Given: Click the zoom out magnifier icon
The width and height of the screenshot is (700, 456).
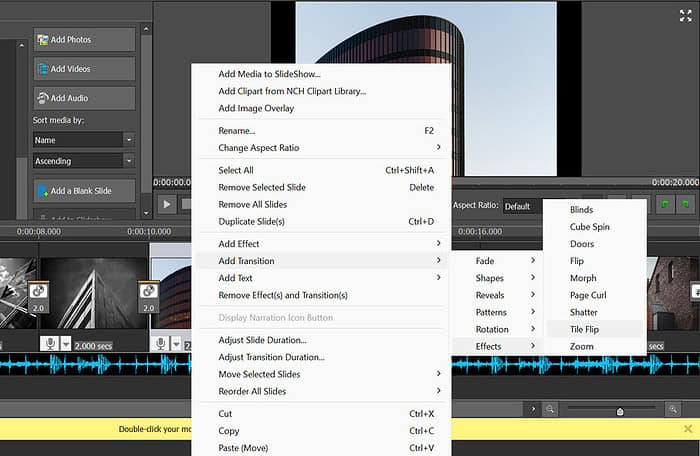Looking at the screenshot, I should (x=551, y=410).
